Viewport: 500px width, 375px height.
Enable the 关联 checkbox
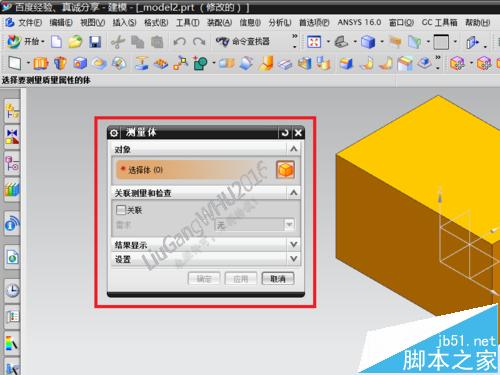tap(121, 210)
